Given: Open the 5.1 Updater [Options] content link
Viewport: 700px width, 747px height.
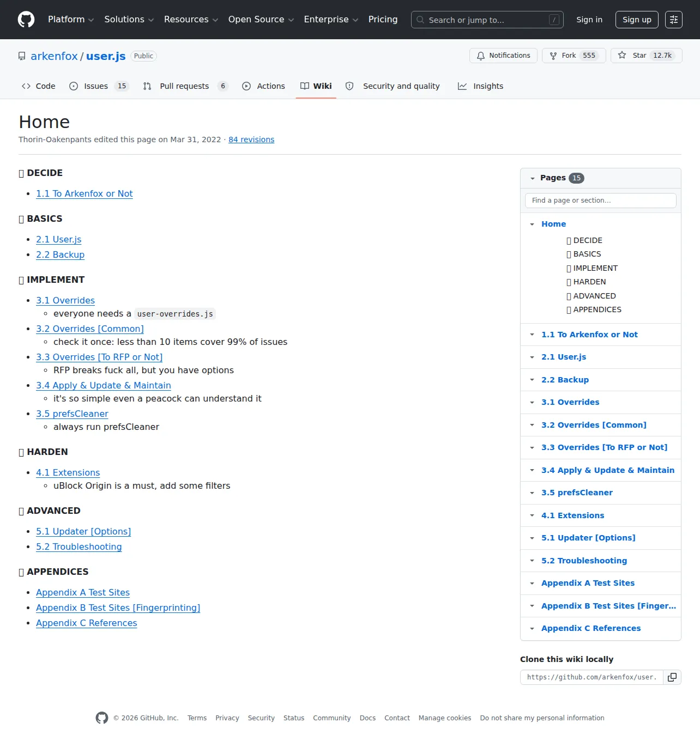Looking at the screenshot, I should click(83, 531).
